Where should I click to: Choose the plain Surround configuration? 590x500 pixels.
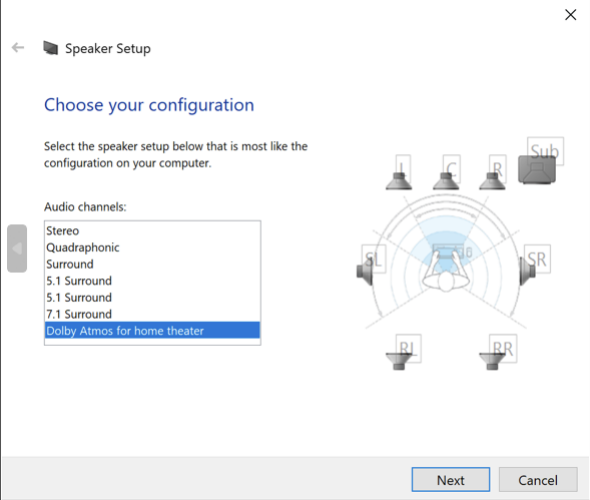(152, 264)
